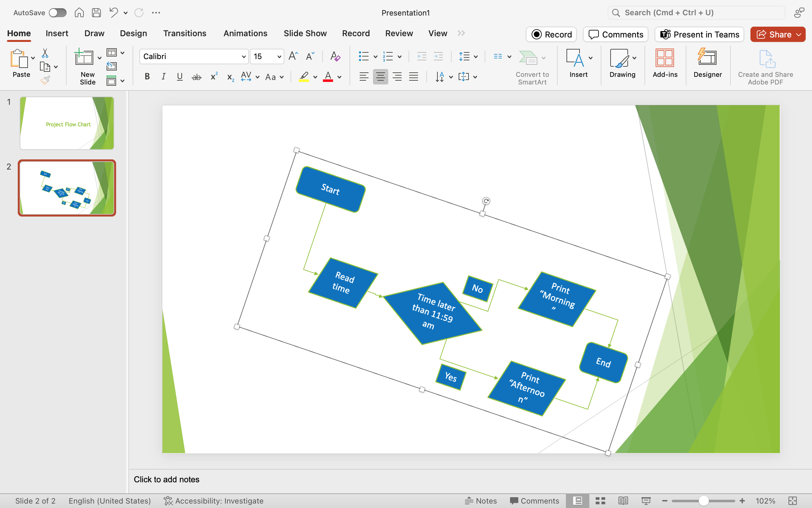The image size is (812, 508).
Task: Click Create and Share Adobe PDF
Action: coord(765,67)
